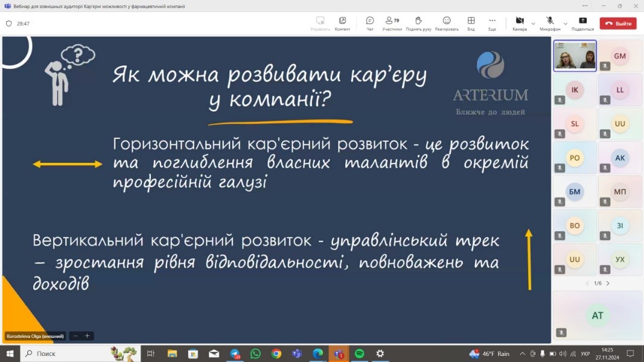Click muted mic icon on IK tile

pos(560,100)
